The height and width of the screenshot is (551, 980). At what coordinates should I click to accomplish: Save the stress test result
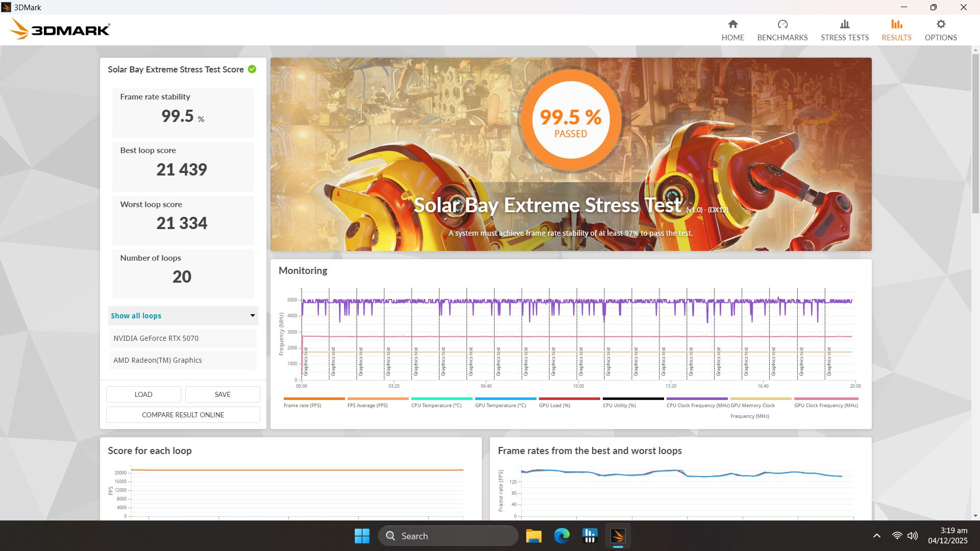click(x=222, y=394)
